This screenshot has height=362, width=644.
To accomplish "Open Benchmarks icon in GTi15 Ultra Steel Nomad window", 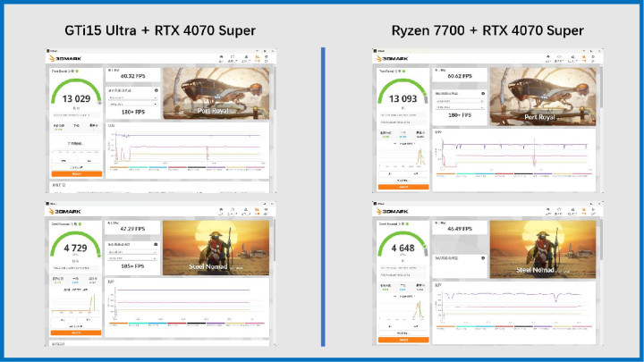I will coord(232,211).
